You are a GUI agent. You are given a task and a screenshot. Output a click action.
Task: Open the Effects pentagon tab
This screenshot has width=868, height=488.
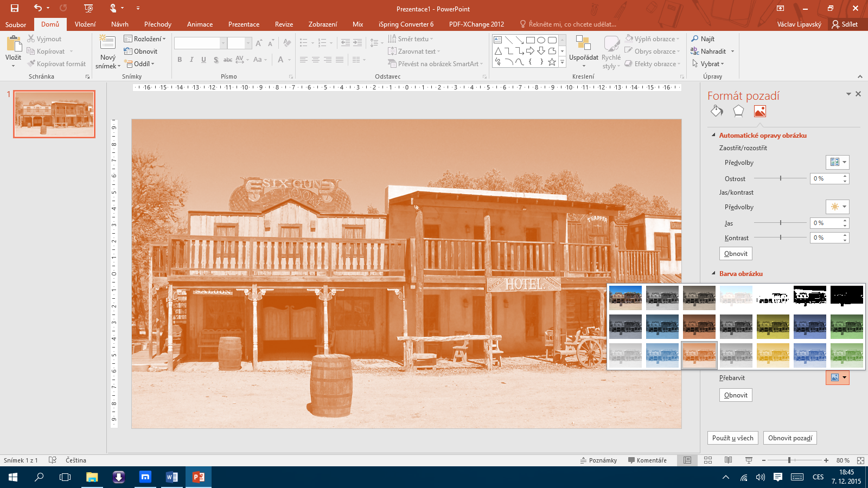(x=738, y=111)
